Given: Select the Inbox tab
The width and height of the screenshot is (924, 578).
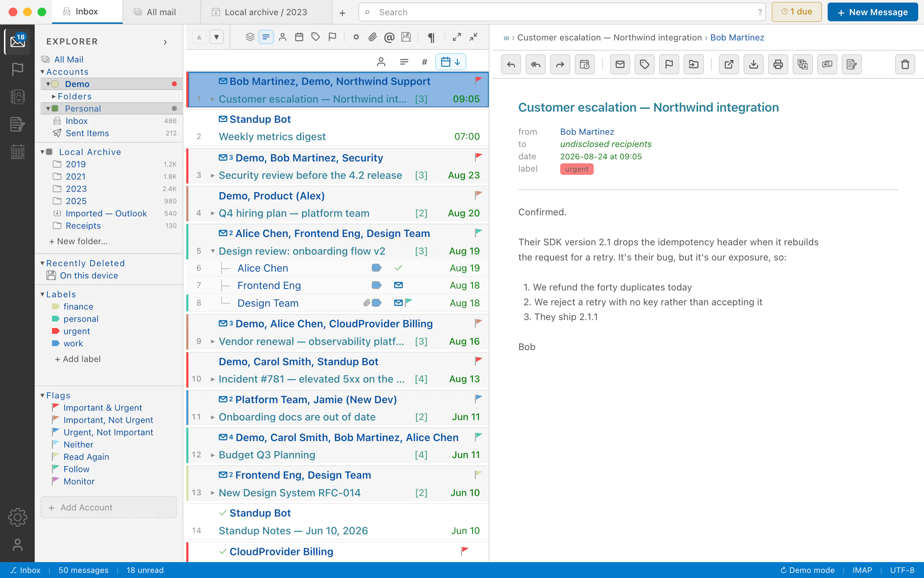Looking at the screenshot, I should point(87,12).
